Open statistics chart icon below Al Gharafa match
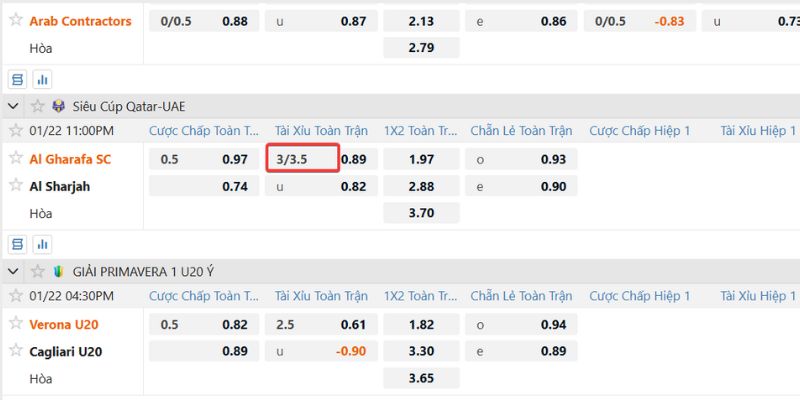This screenshot has height=400, width=800. (42, 243)
